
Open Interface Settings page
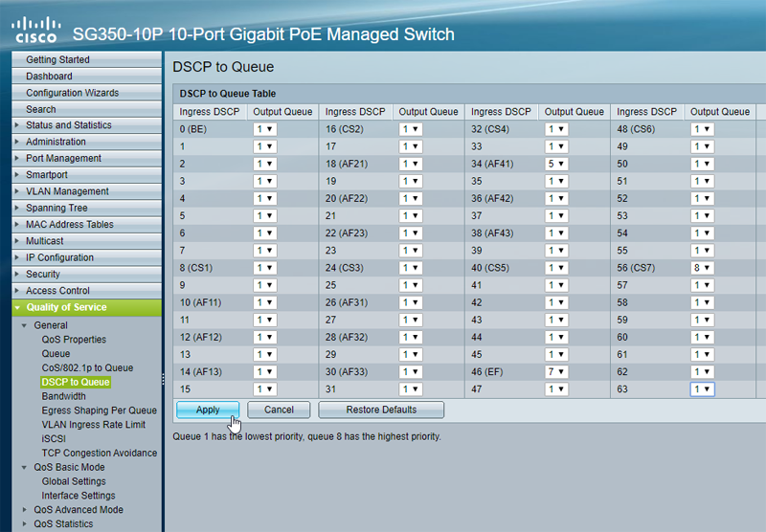coord(79,496)
